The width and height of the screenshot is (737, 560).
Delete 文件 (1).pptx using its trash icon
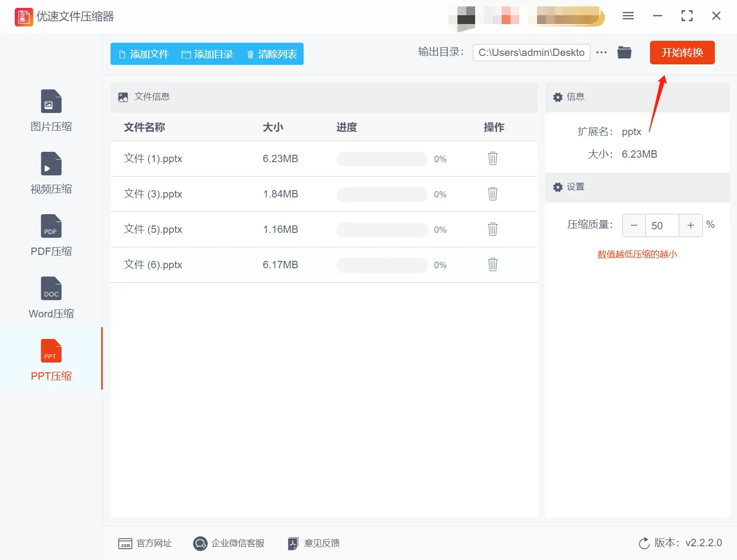point(493,159)
